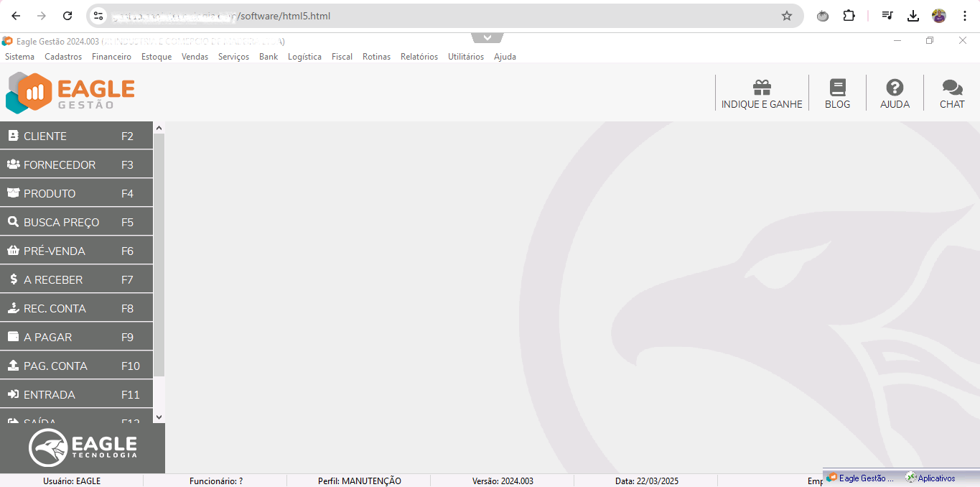980x487 pixels.
Task: Click the Funcionário: ? status entry
Action: click(x=216, y=481)
